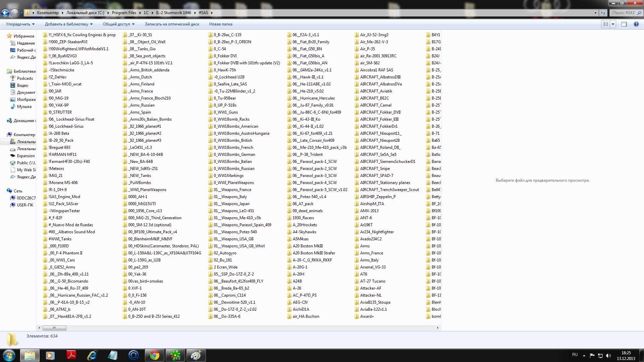
Task: Open Google Chrome from taskbar
Action: click(155, 355)
